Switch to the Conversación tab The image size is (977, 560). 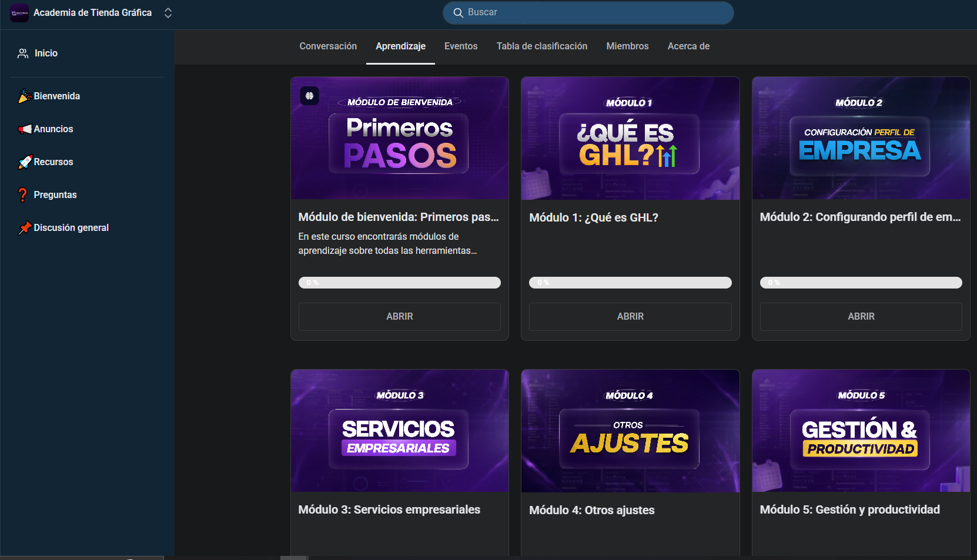[x=328, y=46]
